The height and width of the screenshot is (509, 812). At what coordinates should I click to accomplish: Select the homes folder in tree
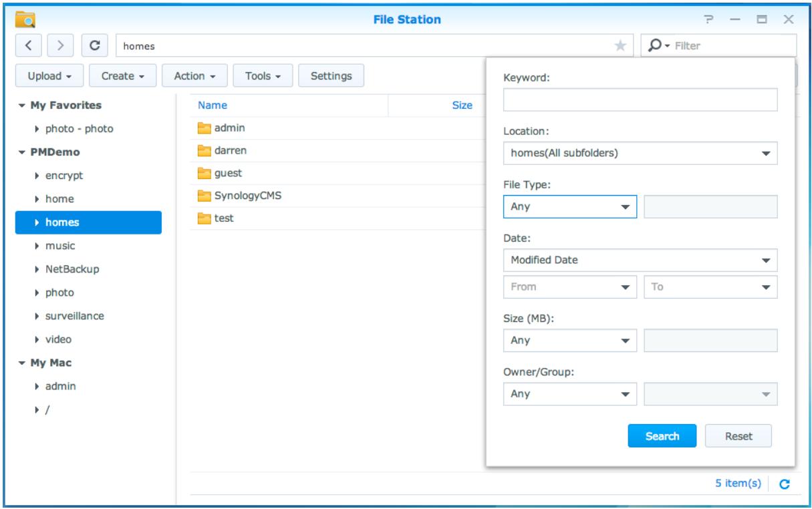click(88, 222)
